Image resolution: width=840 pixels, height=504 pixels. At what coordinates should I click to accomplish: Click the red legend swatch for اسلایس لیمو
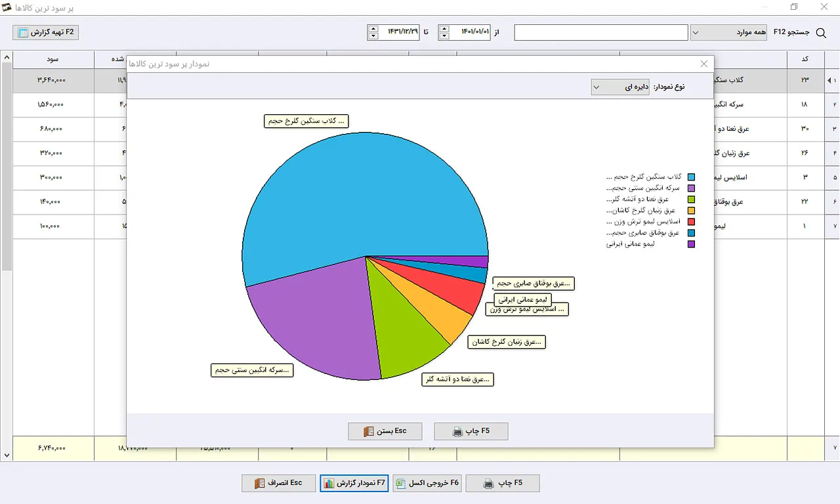click(691, 222)
